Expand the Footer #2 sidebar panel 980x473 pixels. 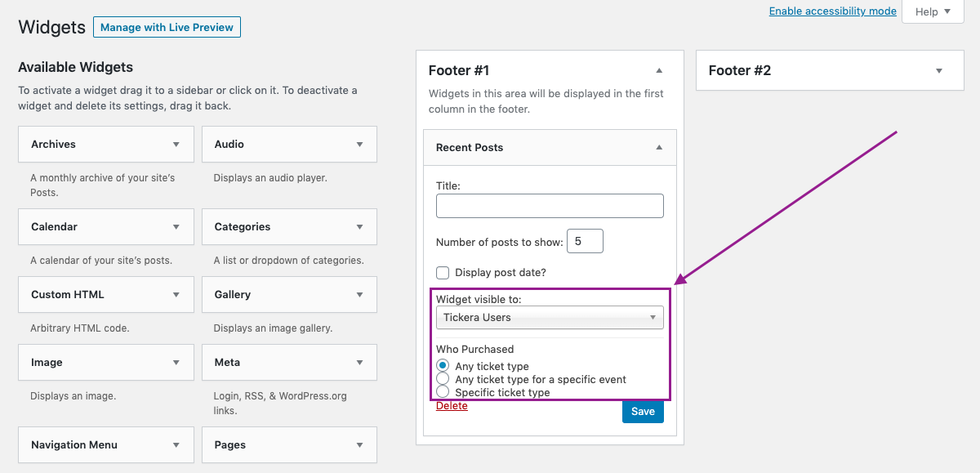pos(939,71)
